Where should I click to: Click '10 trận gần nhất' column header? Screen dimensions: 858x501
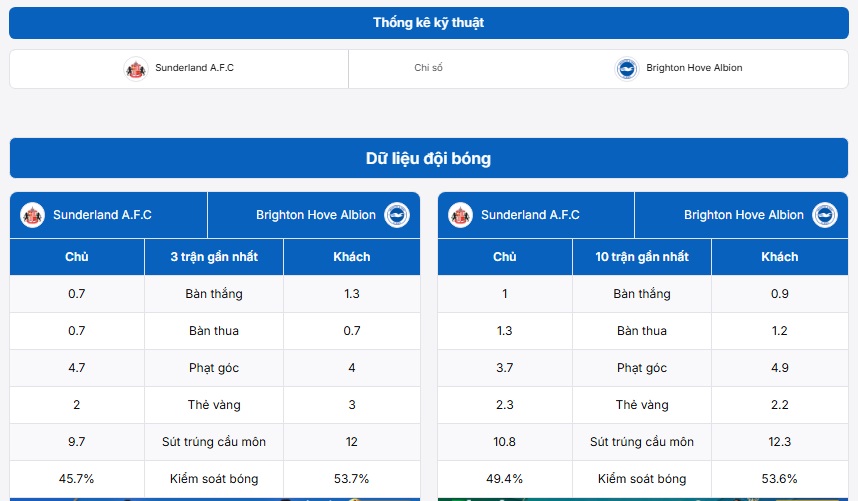pos(642,257)
